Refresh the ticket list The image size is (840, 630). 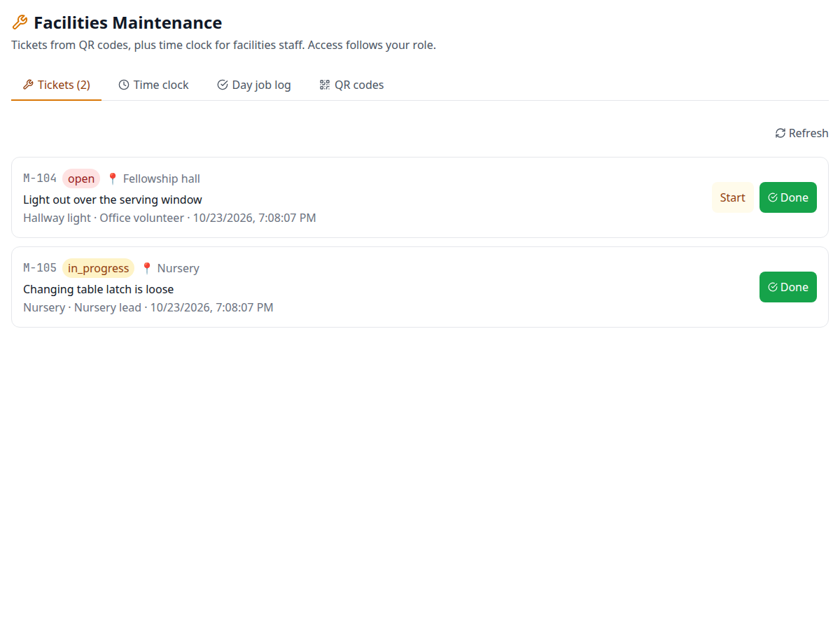coord(801,133)
